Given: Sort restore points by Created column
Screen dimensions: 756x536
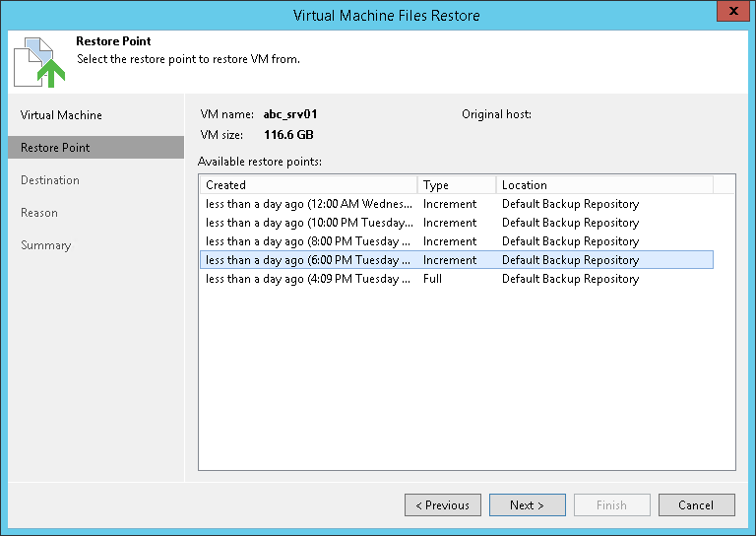Looking at the screenshot, I should 307,184.
